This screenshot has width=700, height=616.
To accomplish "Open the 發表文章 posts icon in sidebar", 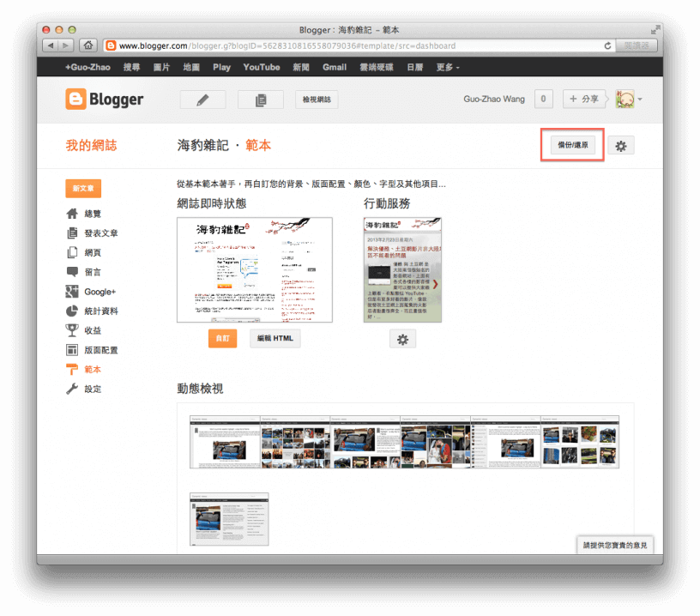I will (x=72, y=233).
